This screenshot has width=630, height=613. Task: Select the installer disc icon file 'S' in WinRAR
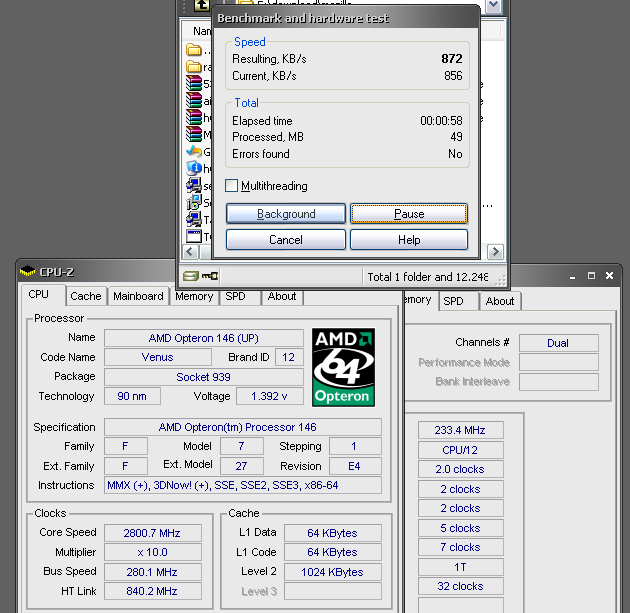click(194, 202)
